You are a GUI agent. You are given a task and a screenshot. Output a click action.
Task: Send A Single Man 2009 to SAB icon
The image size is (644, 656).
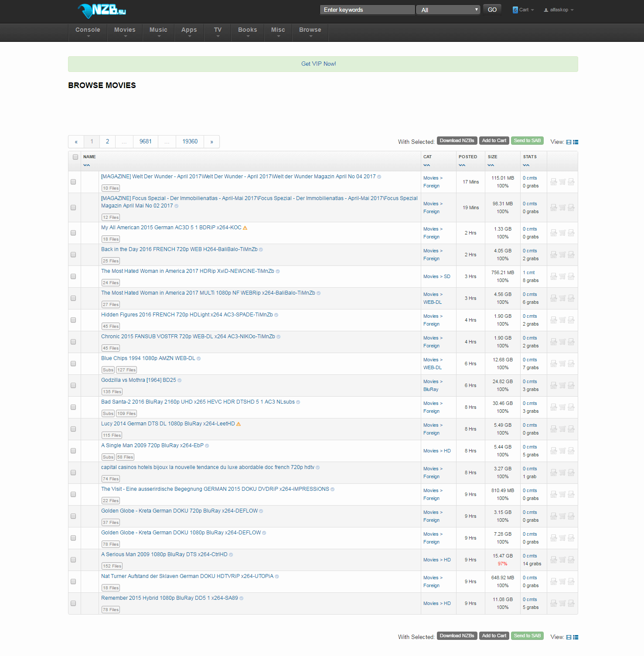tap(571, 451)
